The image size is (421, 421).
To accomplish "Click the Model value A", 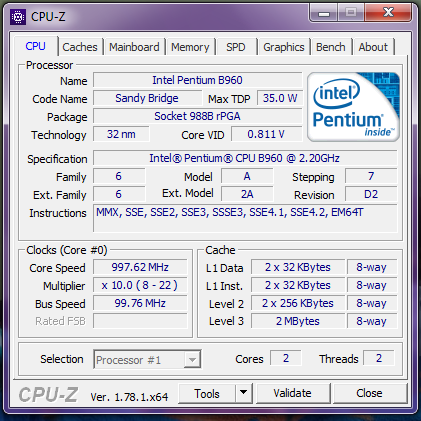I will (x=247, y=176).
